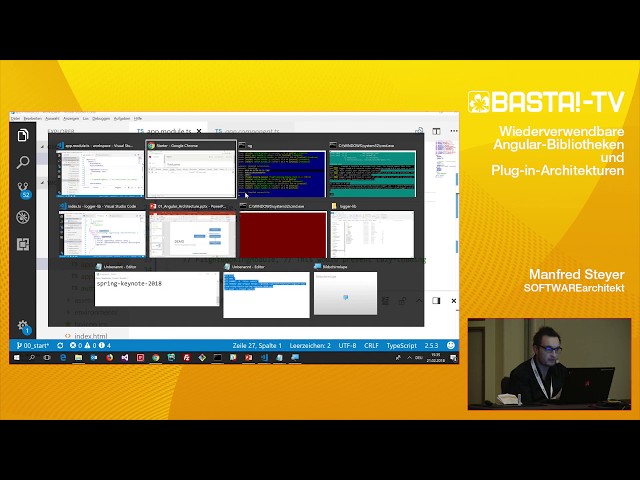Click Leerzeichen: 2 indentation setting
Image resolution: width=640 pixels, height=480 pixels.
coord(310,345)
